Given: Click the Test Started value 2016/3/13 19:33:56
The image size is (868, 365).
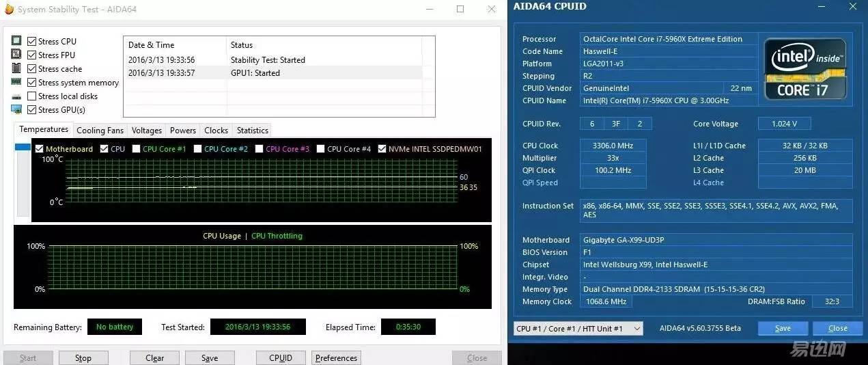Looking at the screenshot, I should 257,327.
